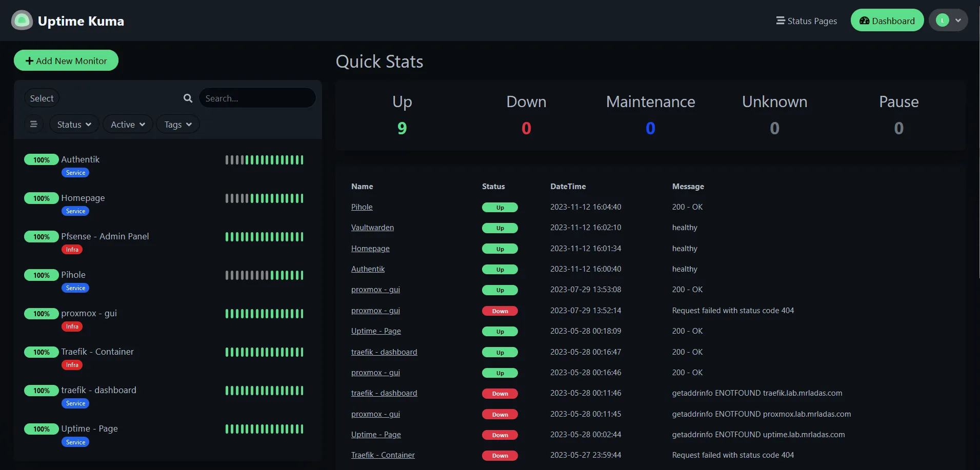
Task: Open the list-view filter icon below Select
Action: [34, 124]
